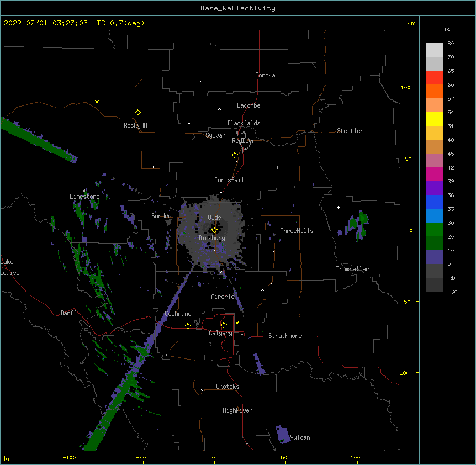Click the Ponoka city label
The width and height of the screenshot is (476, 465).
(265, 75)
